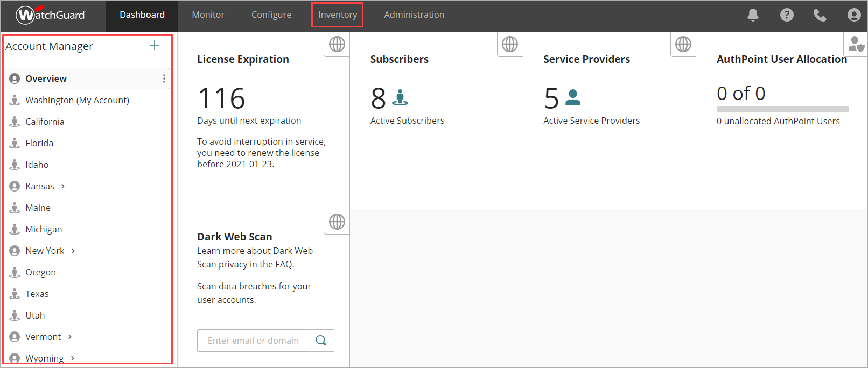Viewport: 868px width, 368px height.
Task: Open the notifications bell icon
Action: click(x=753, y=15)
